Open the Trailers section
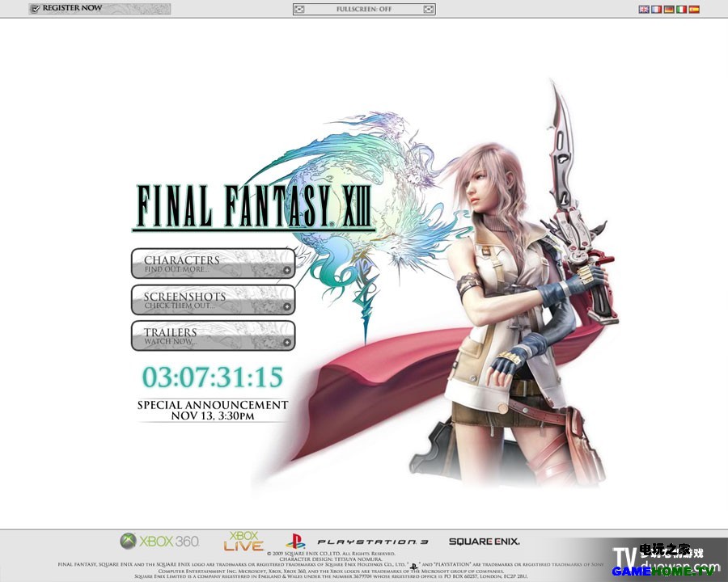The image size is (728, 582). click(x=213, y=335)
